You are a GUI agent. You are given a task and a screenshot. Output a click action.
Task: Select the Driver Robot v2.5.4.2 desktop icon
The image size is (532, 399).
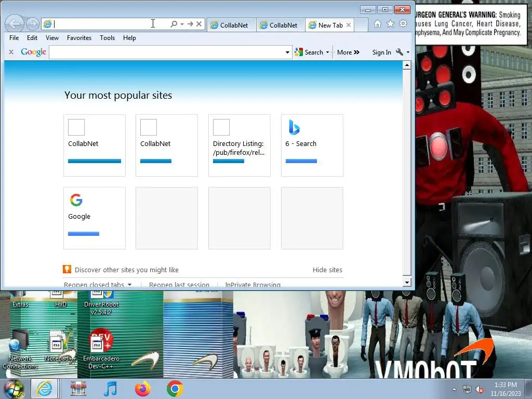[101, 303]
